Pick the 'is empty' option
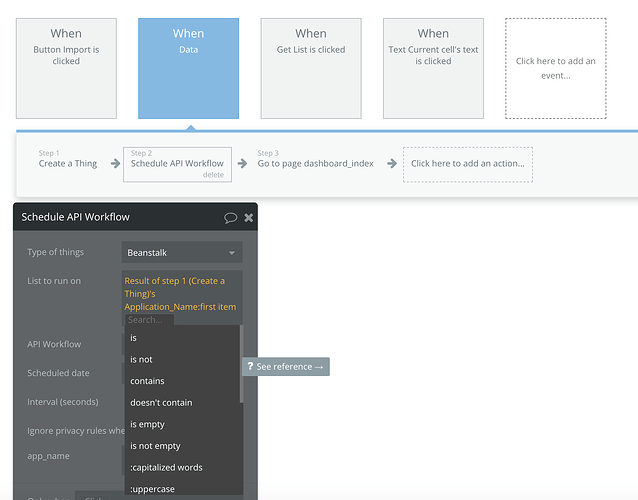638x500 pixels. point(182,424)
